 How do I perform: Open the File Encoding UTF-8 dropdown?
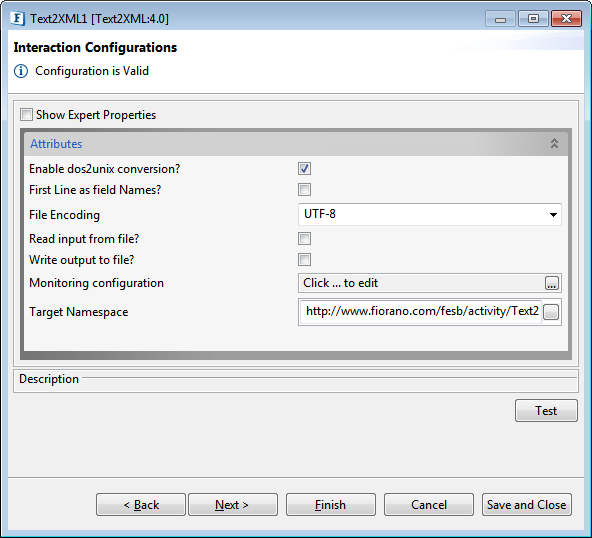point(430,214)
